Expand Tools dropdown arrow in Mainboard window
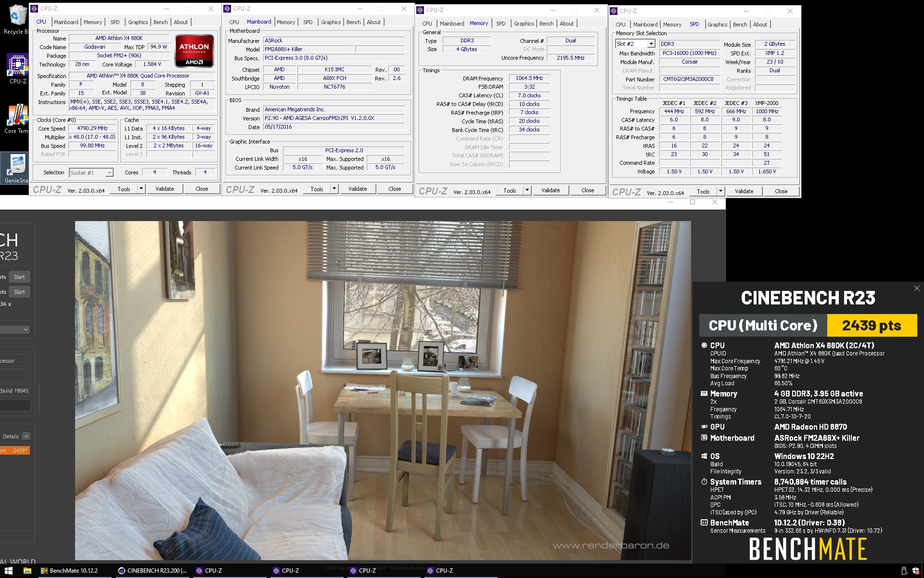This screenshot has width=924, height=578. (334, 189)
